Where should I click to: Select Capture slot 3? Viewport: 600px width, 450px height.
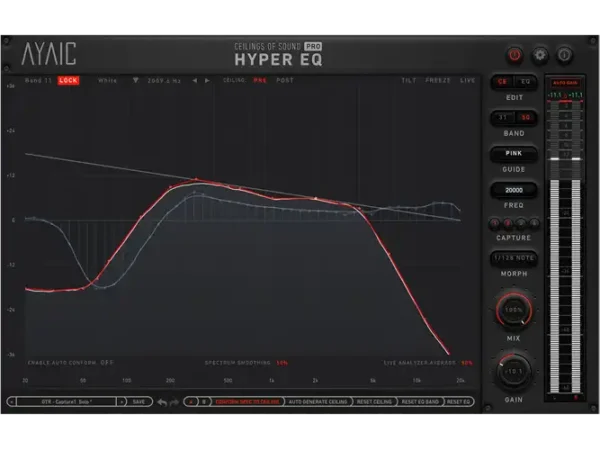(x=521, y=223)
